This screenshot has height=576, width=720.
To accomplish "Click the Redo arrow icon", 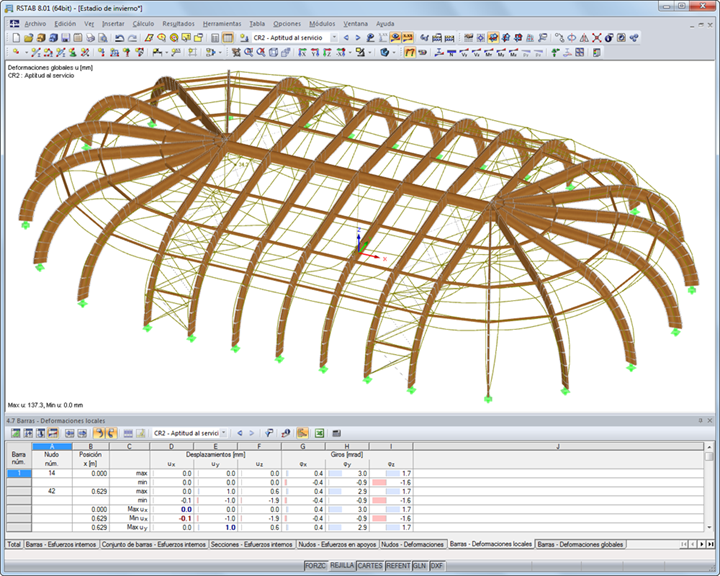I will pos(132,37).
